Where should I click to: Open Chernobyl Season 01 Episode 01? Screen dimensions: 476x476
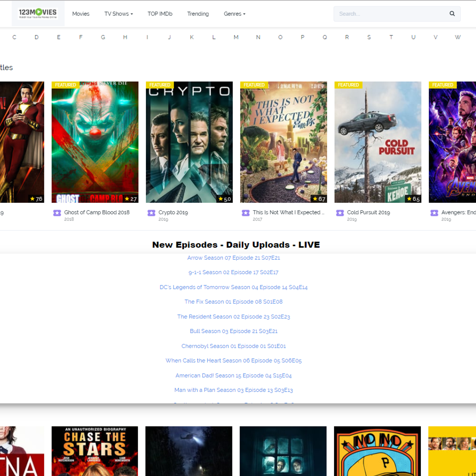pyautogui.click(x=234, y=346)
